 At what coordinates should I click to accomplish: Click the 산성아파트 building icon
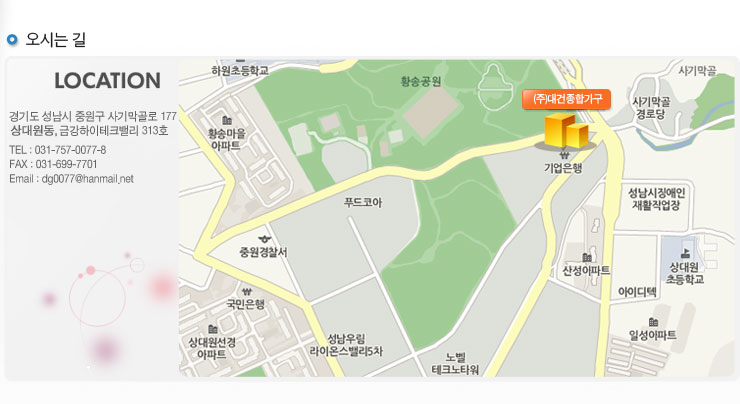click(x=587, y=257)
